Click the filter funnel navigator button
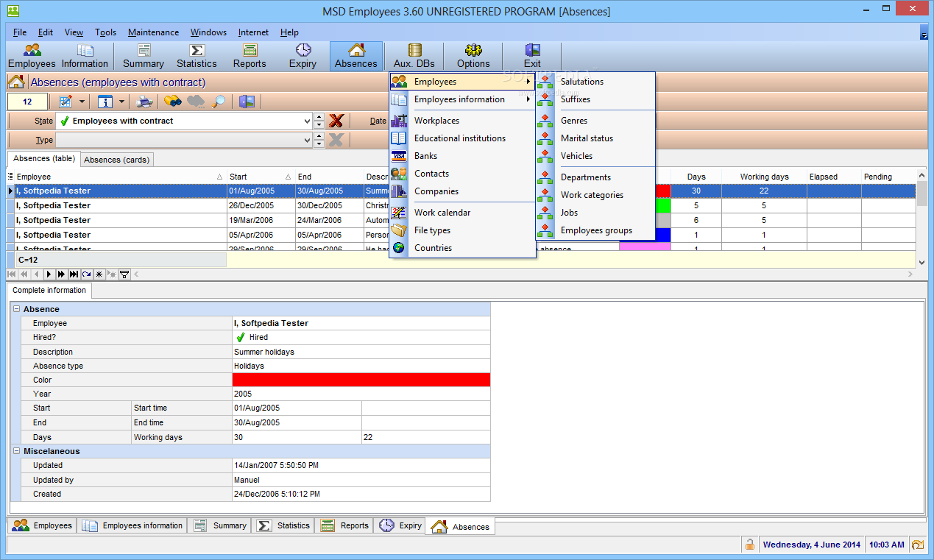This screenshot has height=560, width=934. tap(124, 274)
